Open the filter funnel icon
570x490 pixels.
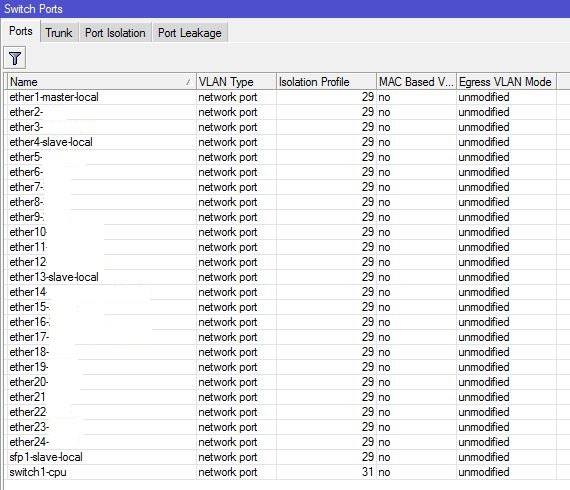(15, 58)
